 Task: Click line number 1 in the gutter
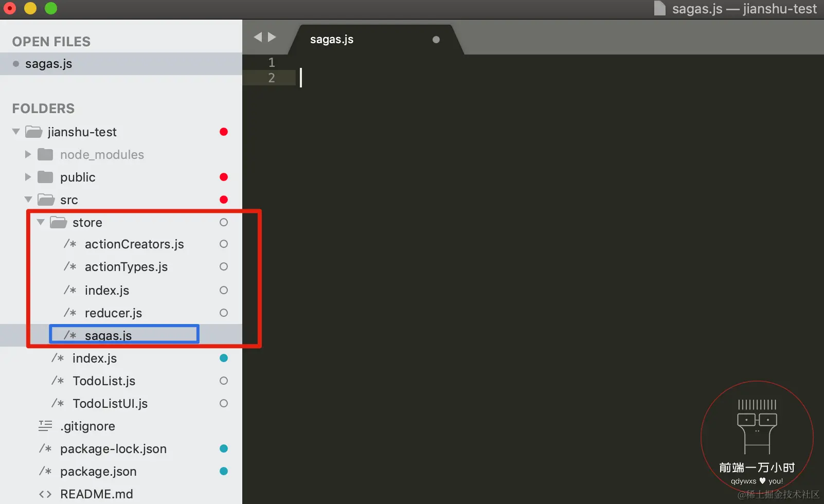272,63
